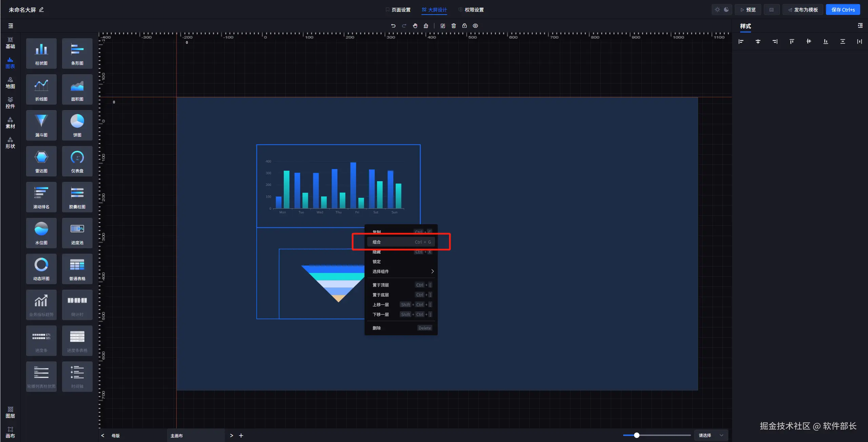
Task: Add the 仪表盘 gauge chart component
Action: [77, 161]
